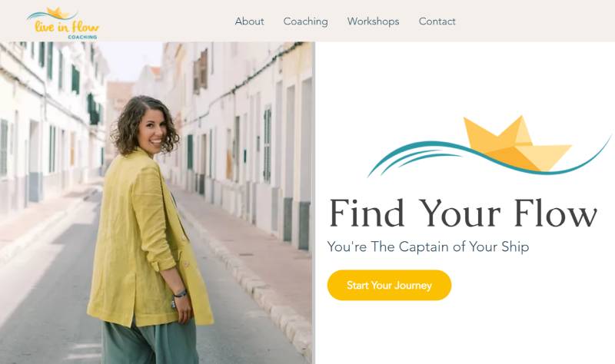Select Workshops in the navigation bar

pyautogui.click(x=373, y=22)
